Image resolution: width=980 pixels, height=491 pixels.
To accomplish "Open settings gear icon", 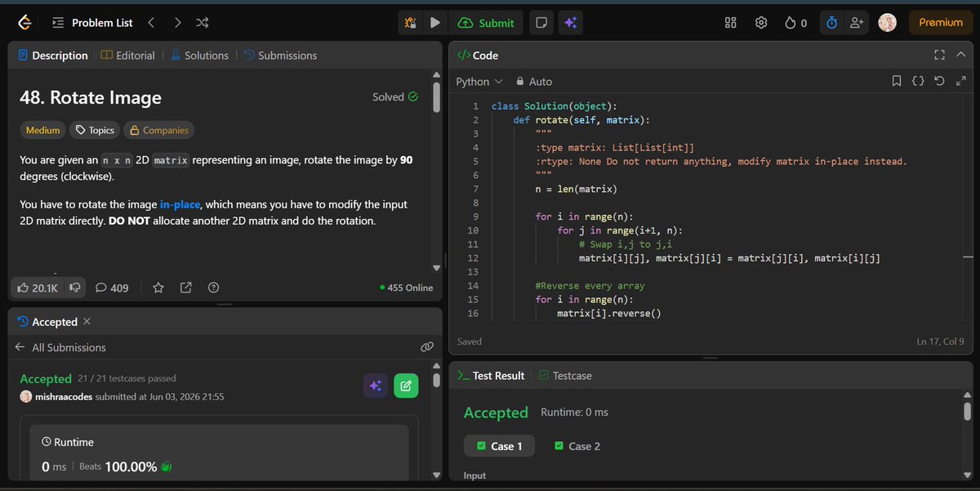I will click(x=761, y=23).
